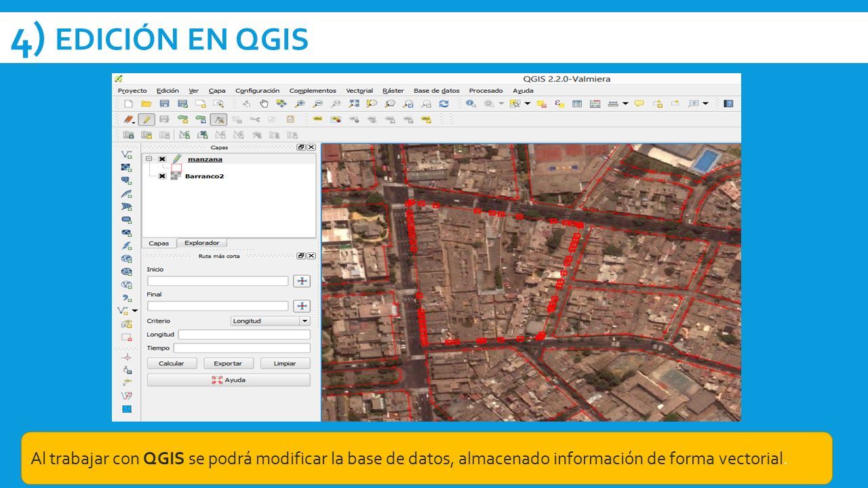Switch to the Capas tab
Screen dimensions: 868x488
click(159, 243)
